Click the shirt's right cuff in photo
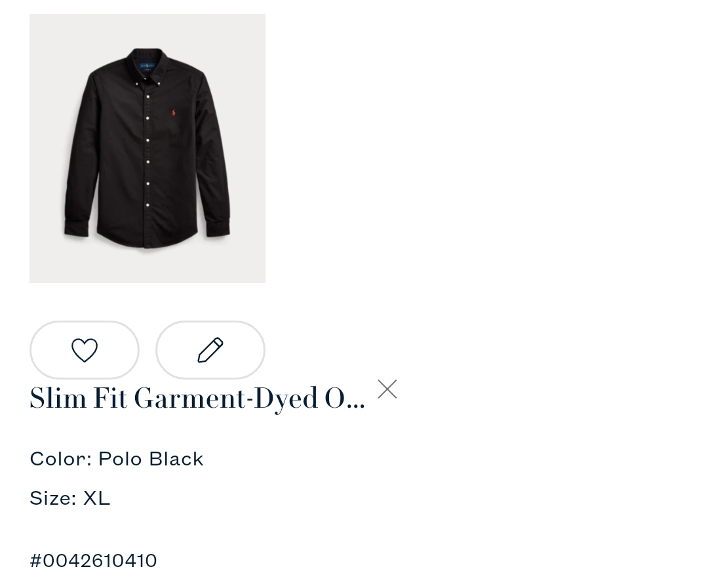 [x=218, y=227]
